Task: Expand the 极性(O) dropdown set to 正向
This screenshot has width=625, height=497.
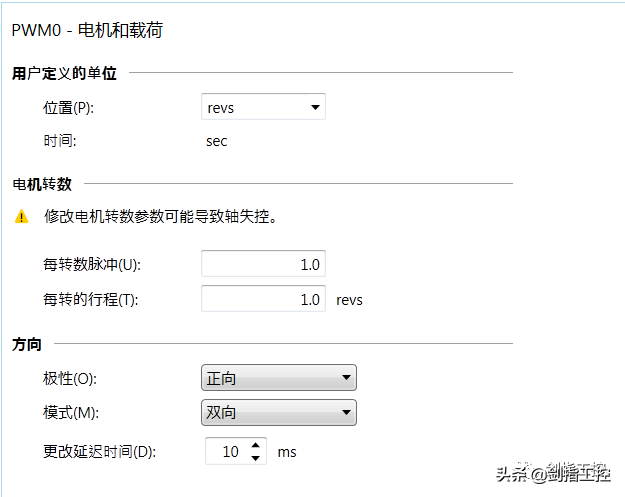Action: click(279, 378)
